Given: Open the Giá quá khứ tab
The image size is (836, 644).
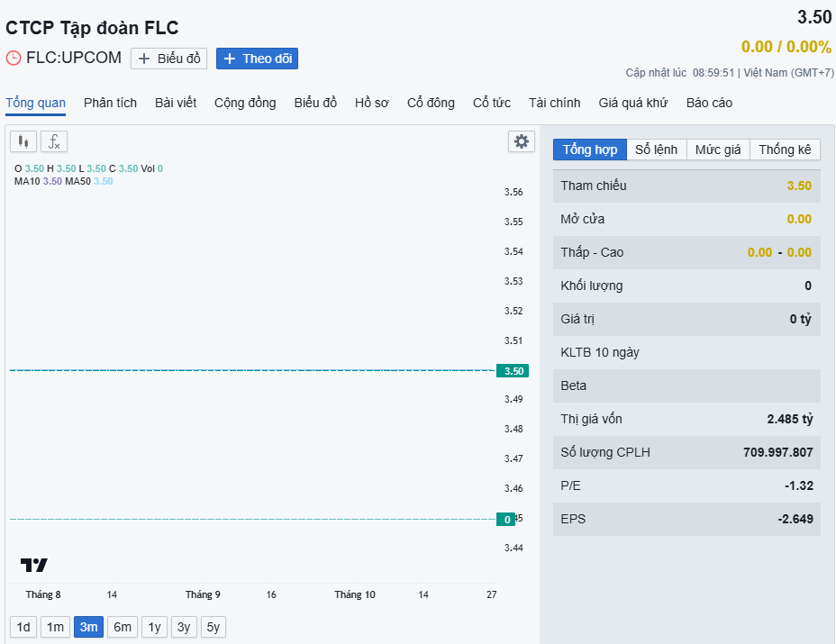Looking at the screenshot, I should 633,103.
